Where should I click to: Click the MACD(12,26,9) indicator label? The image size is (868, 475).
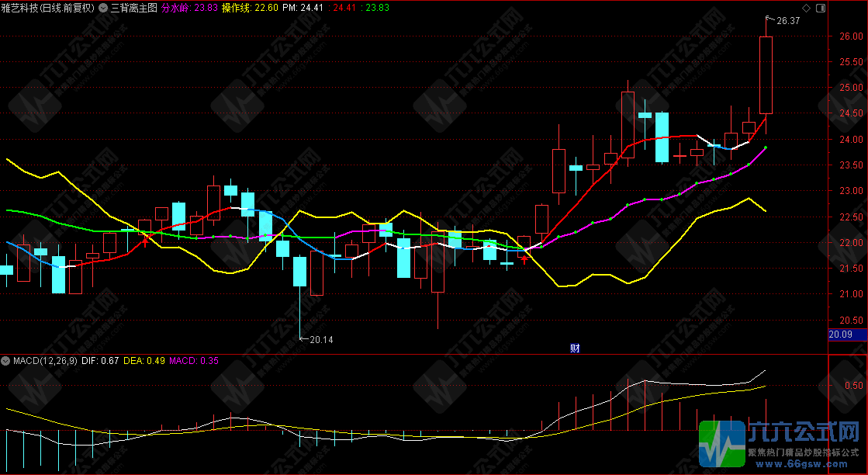(44, 361)
